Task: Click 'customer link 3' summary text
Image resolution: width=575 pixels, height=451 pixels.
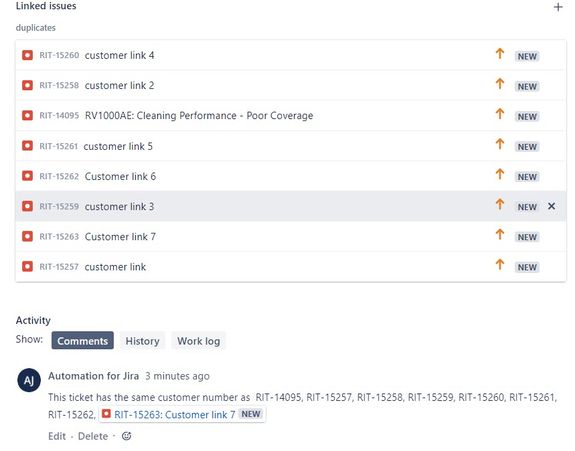Action: click(120, 206)
